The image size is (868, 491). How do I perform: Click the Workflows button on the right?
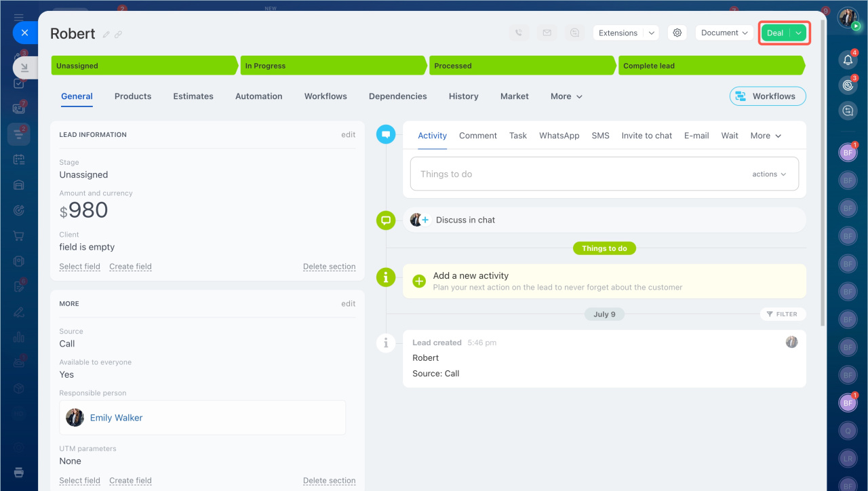[767, 96]
